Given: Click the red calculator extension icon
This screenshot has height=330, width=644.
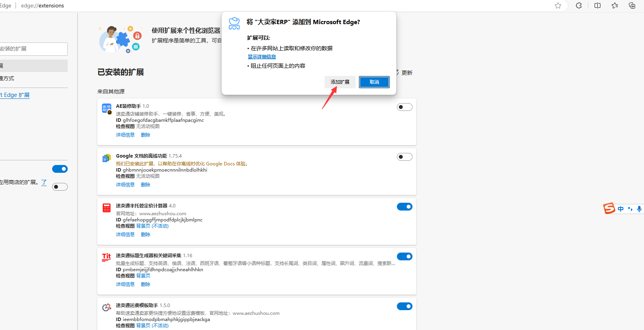Looking at the screenshot, I should tap(107, 208).
